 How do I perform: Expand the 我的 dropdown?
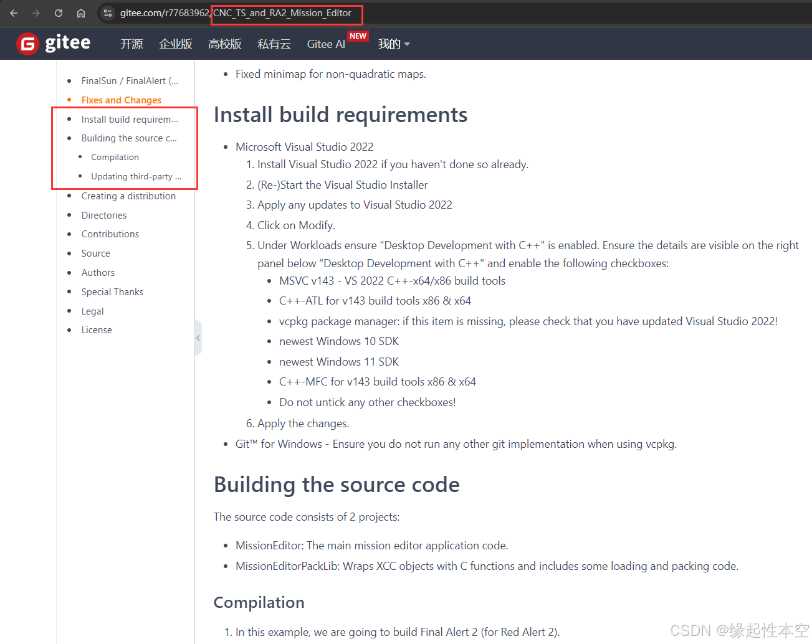tap(394, 44)
